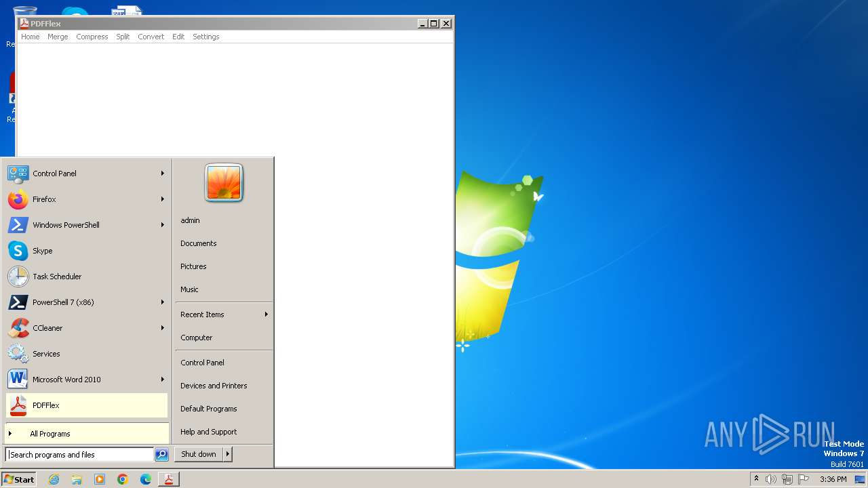Launch PDFFlex from the Start menu
Screen dimensions: 868x488
87,405
